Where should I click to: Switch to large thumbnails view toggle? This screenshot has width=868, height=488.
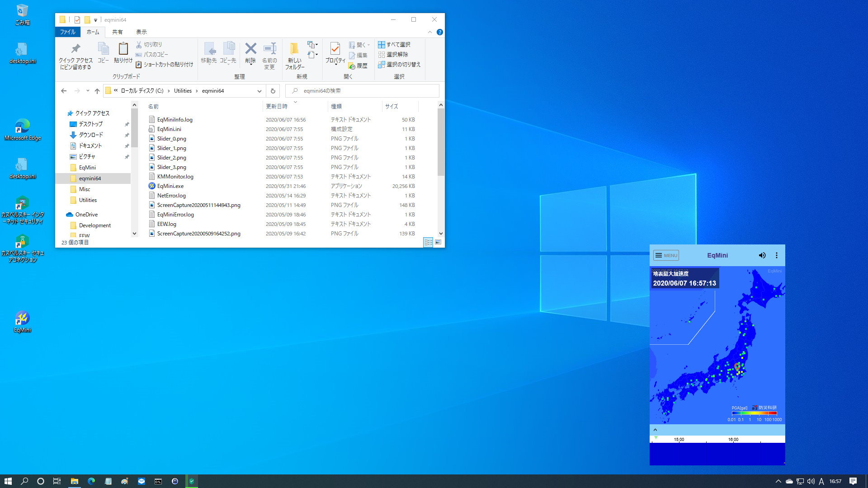[x=438, y=243]
